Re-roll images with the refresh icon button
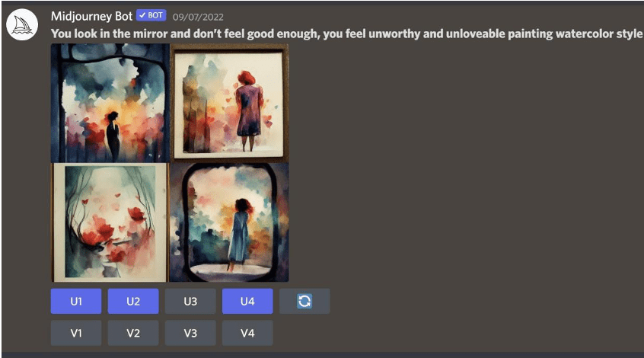Screen dimensions: 644x358 (304, 302)
